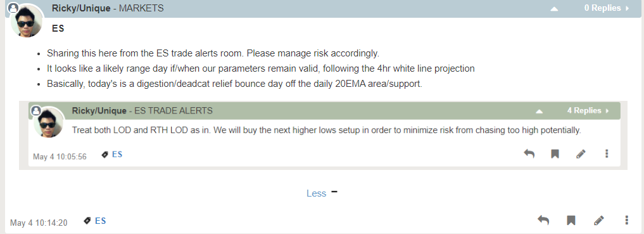Open more options for the MARKETS post

pyautogui.click(x=626, y=221)
